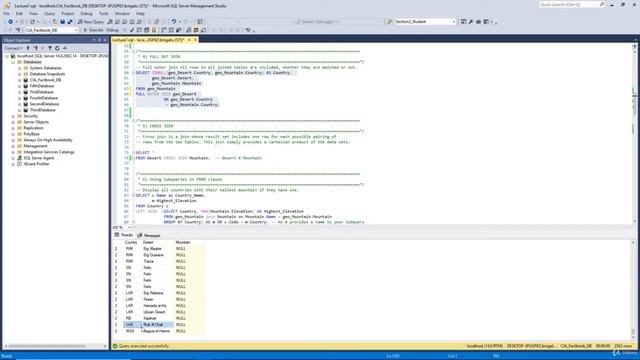Open the Query menu
The image size is (640, 360).
pyautogui.click(x=49, y=13)
